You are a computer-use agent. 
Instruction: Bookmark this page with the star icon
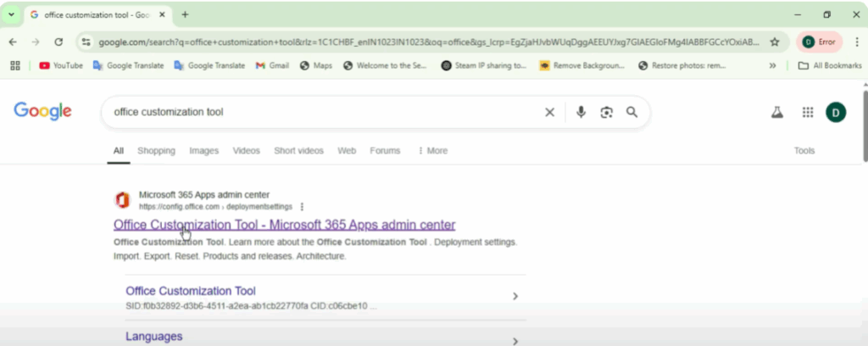(775, 42)
